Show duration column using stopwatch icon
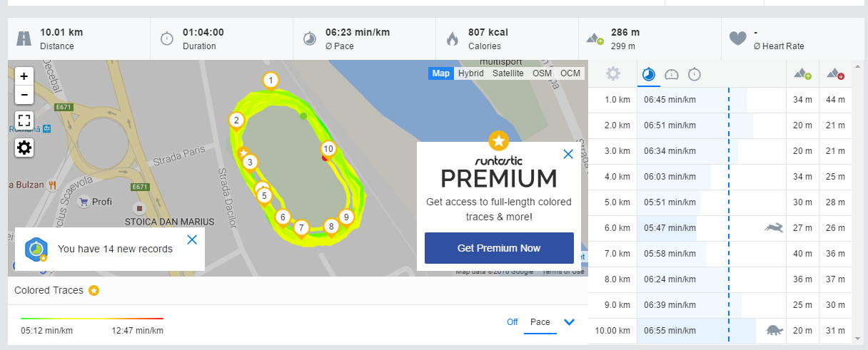868x350 pixels. pos(695,74)
